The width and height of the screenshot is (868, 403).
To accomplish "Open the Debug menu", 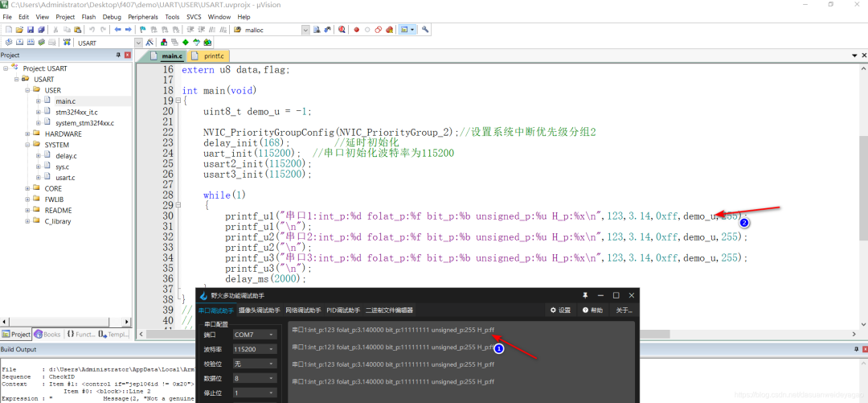I will (x=112, y=17).
